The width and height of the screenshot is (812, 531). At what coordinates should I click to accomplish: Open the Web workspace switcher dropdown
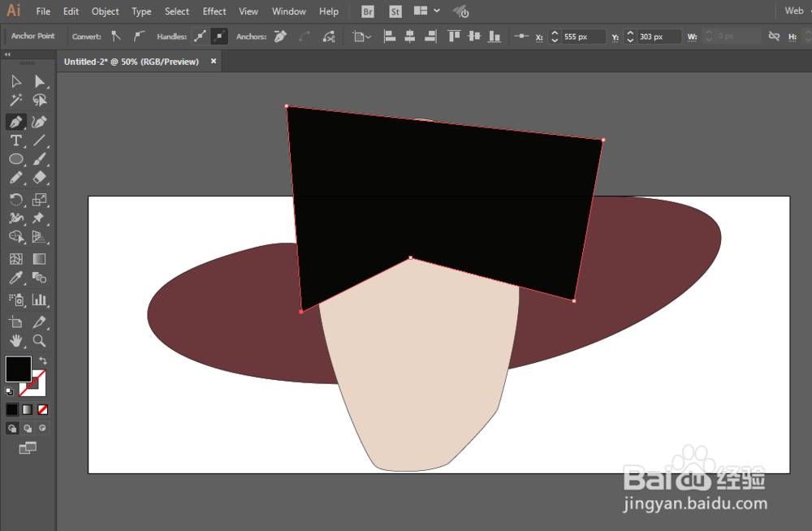tap(794, 11)
